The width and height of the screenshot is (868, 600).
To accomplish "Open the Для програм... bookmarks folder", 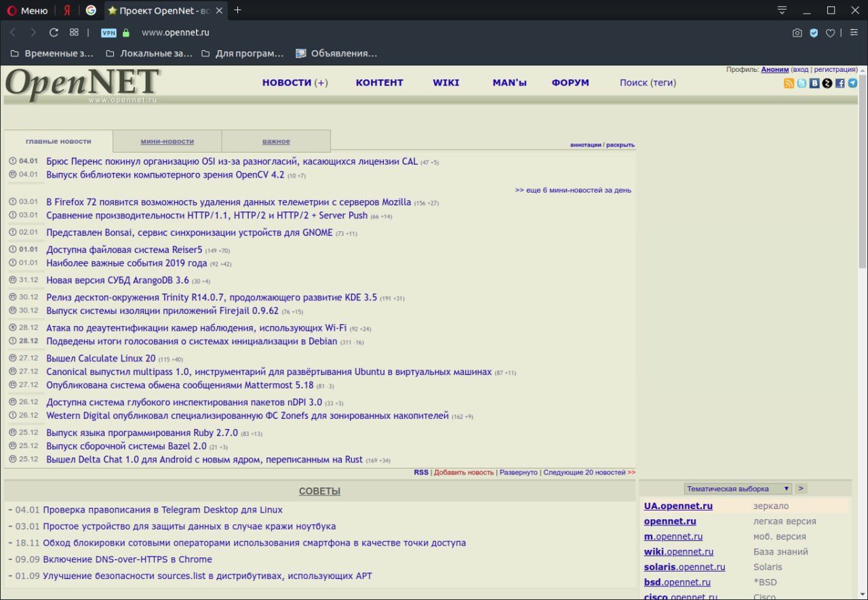I will (x=243, y=54).
